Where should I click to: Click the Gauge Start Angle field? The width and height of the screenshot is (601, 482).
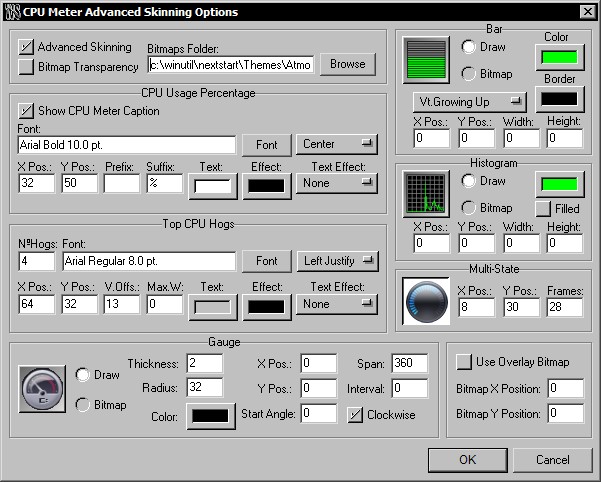pyautogui.click(x=319, y=413)
